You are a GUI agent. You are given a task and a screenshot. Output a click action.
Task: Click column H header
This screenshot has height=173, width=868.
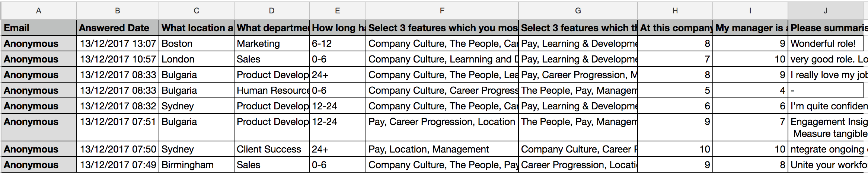[x=675, y=11]
